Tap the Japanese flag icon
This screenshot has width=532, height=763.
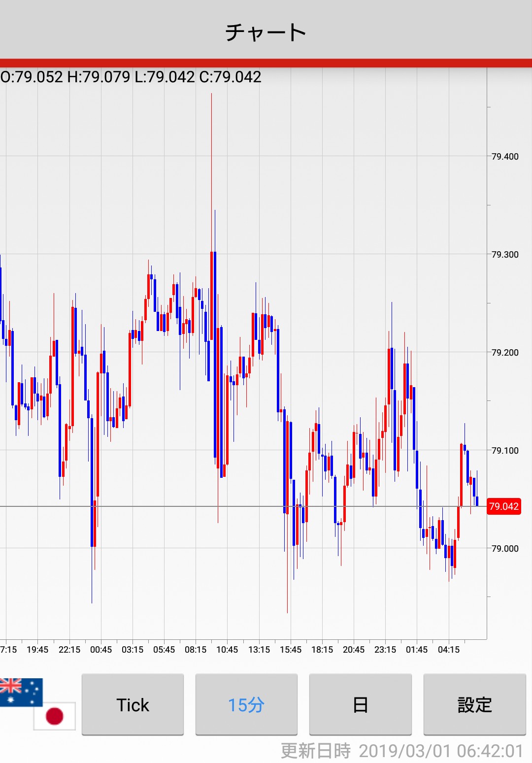54,716
